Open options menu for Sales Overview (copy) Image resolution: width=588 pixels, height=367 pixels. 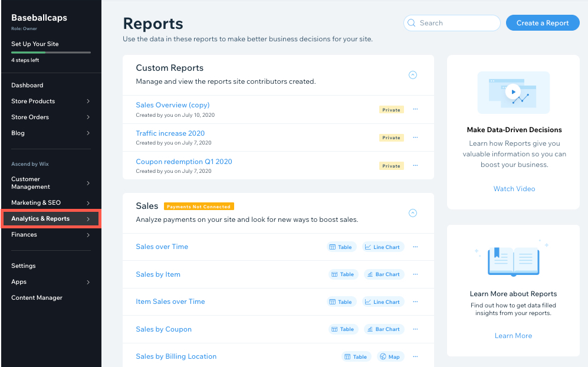point(415,109)
